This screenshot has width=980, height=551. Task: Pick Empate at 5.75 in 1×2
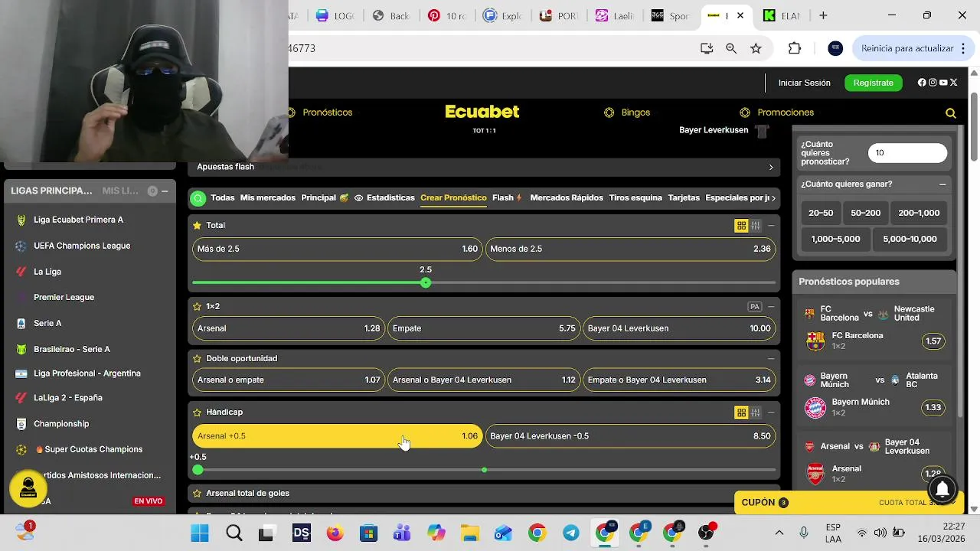(x=483, y=328)
